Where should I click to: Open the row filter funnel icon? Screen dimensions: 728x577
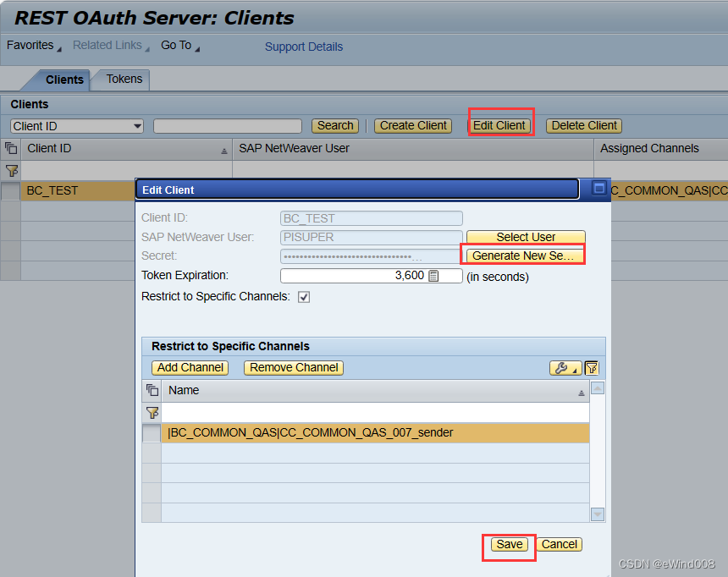pyautogui.click(x=12, y=170)
